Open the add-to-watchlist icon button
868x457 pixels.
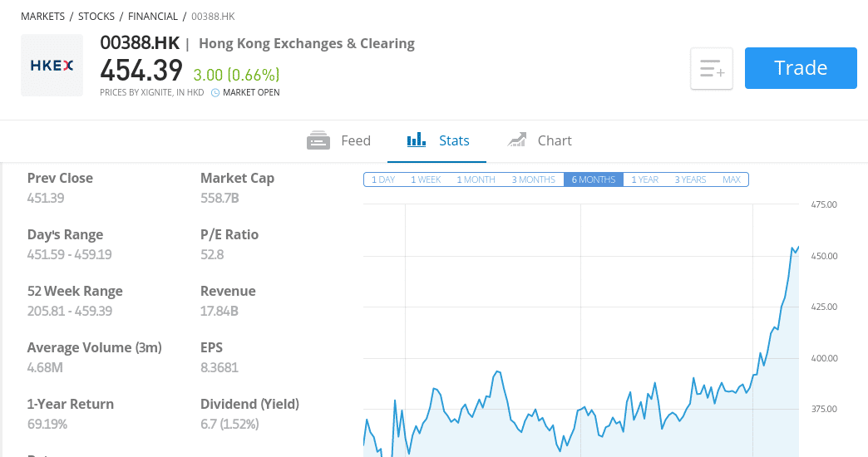point(712,69)
